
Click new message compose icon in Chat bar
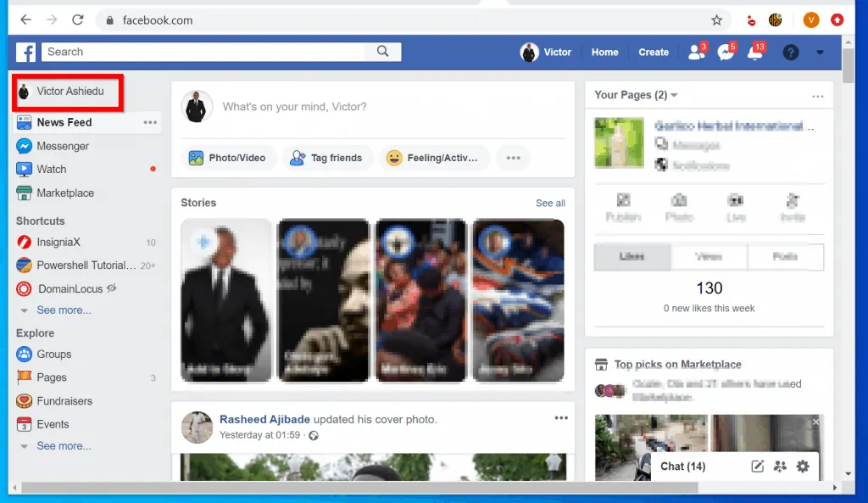[757, 467]
